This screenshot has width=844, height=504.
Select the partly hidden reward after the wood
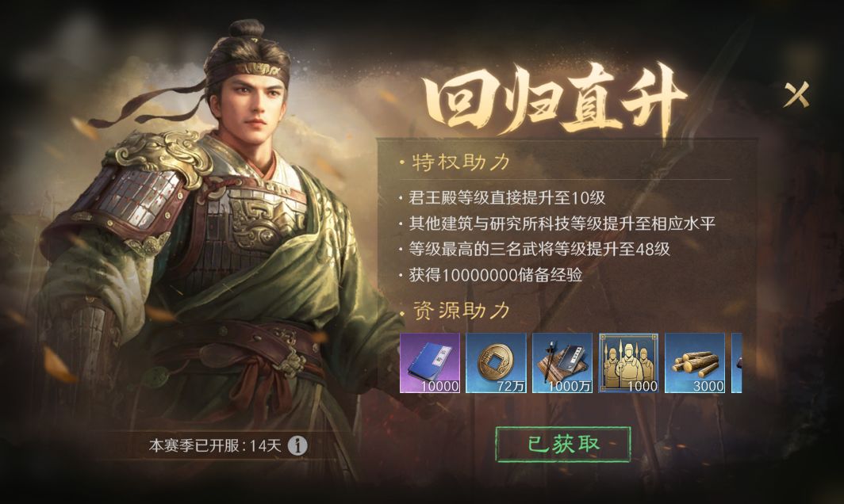pos(736,363)
